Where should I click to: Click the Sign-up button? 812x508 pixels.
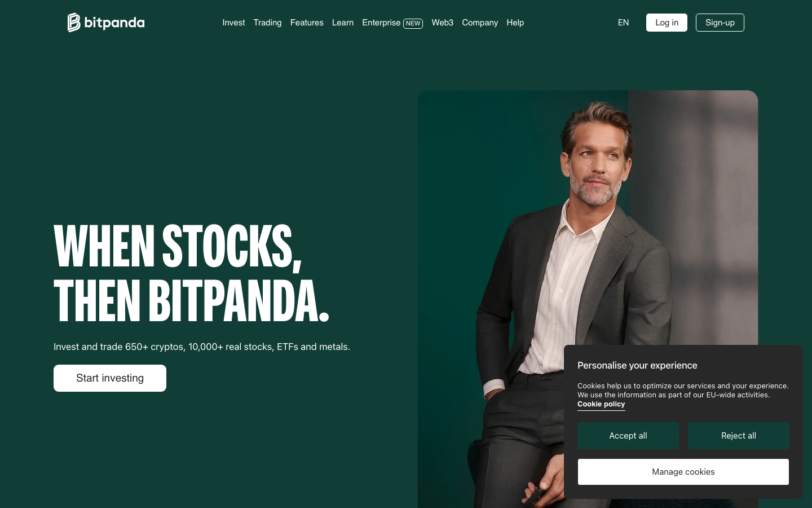pyautogui.click(x=720, y=23)
